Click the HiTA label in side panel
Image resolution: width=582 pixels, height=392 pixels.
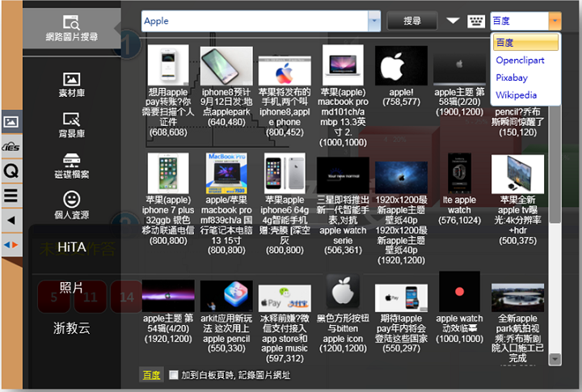(72, 247)
